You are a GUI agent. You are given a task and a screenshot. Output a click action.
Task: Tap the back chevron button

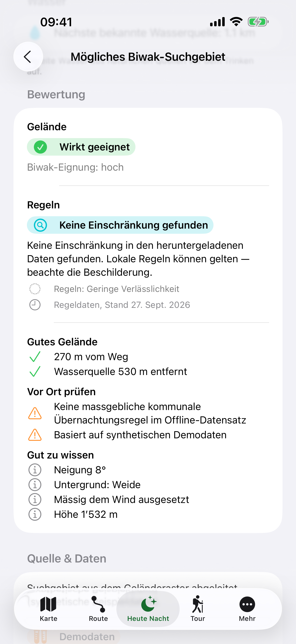28,57
